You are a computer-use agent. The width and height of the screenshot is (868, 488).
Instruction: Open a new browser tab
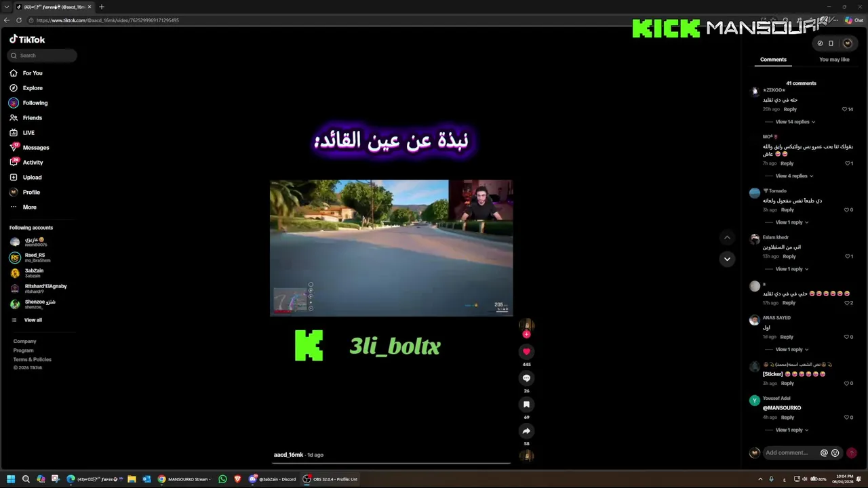coord(102,7)
